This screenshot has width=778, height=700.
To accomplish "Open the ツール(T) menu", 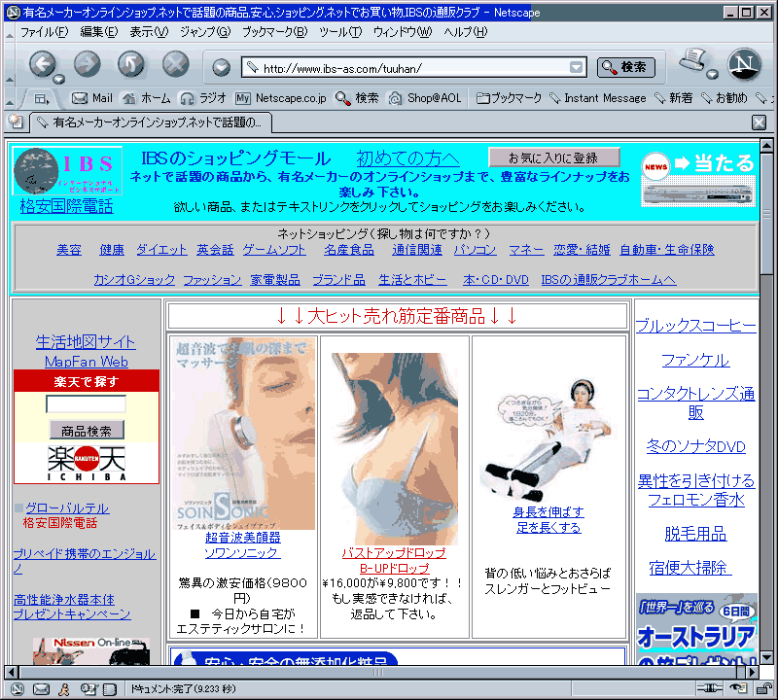I will tap(340, 32).
